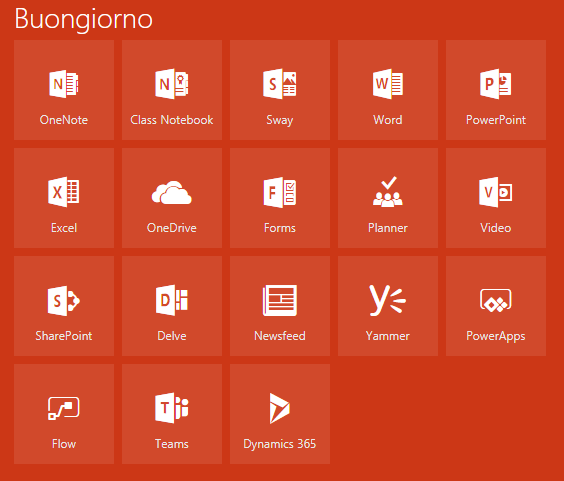This screenshot has width=564, height=481.
Task: Open the SharePoint tile
Action: click(x=64, y=306)
